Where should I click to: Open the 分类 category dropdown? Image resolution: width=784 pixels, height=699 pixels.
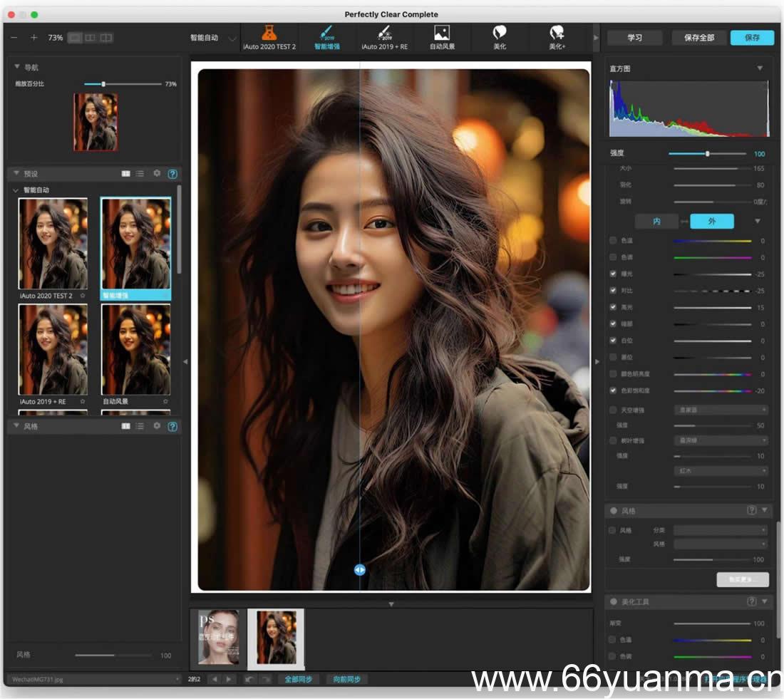[x=721, y=530]
